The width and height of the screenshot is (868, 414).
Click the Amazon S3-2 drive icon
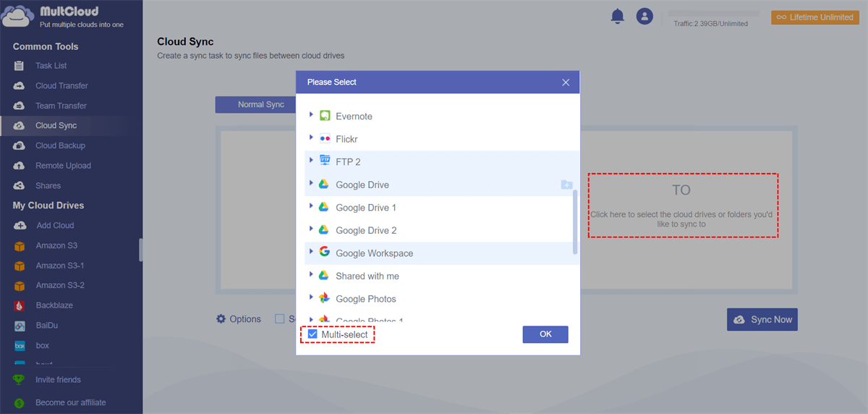20,285
